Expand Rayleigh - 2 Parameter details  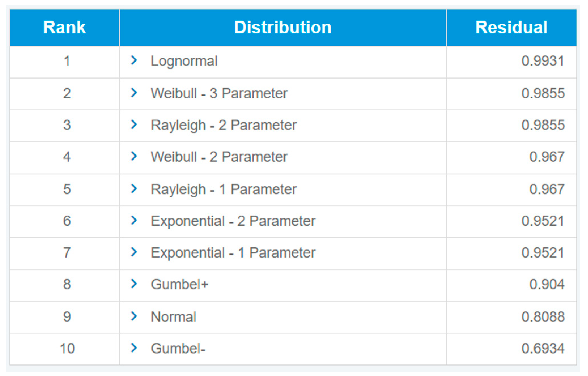click(x=134, y=125)
